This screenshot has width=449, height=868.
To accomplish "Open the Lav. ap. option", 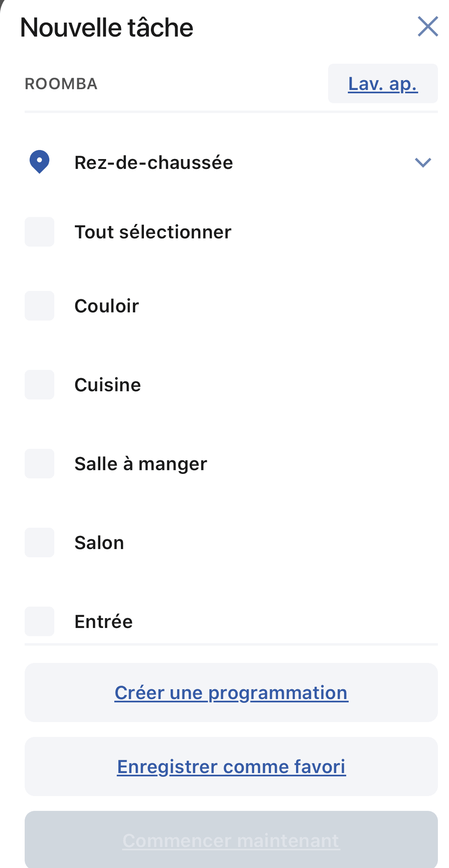I will tap(383, 84).
